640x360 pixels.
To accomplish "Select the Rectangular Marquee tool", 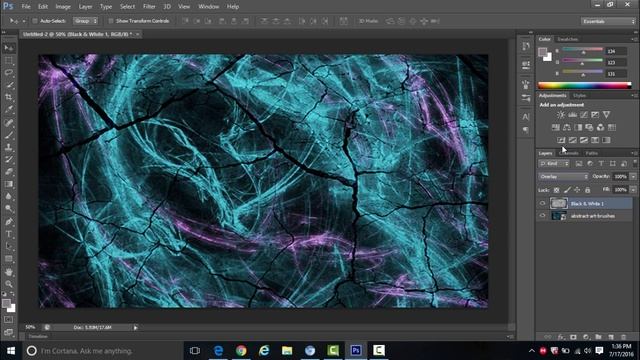I will 9,60.
